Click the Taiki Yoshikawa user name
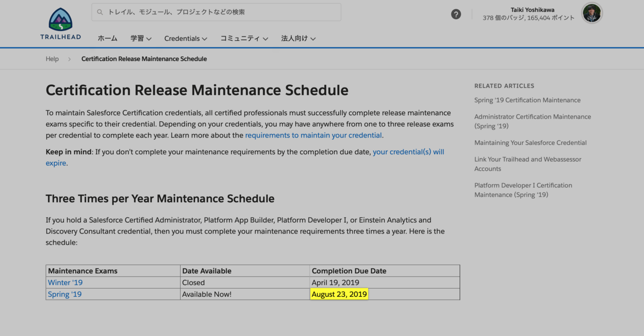Viewport: 644px width, 336px height. click(532, 10)
